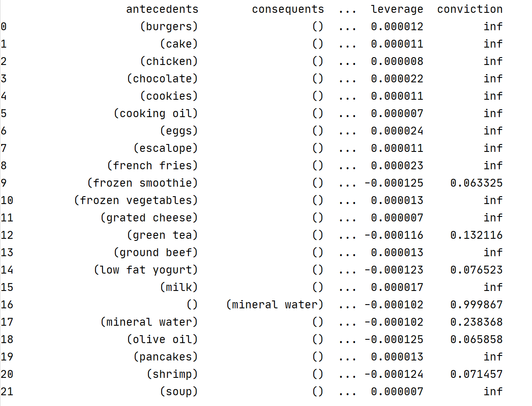Viewport: 532px width, 406px height.
Task: Click the (chocolate) antecedent entry
Action: click(162, 79)
